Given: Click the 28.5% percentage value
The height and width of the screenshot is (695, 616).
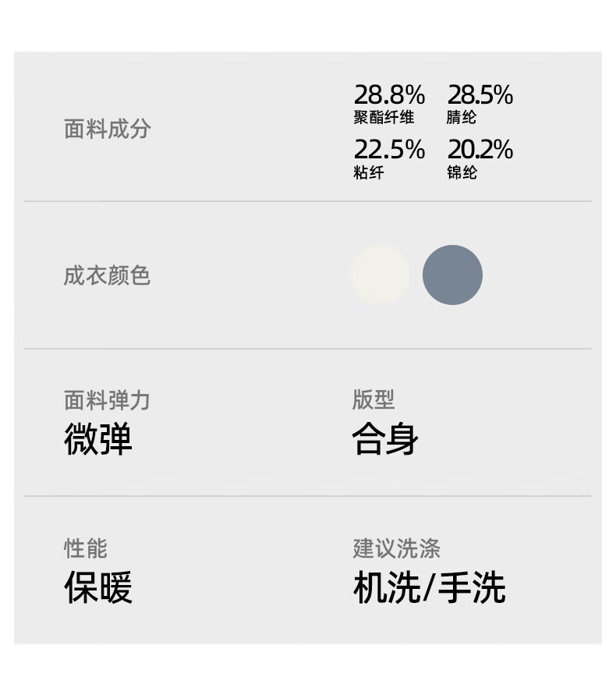Looking at the screenshot, I should (x=480, y=95).
